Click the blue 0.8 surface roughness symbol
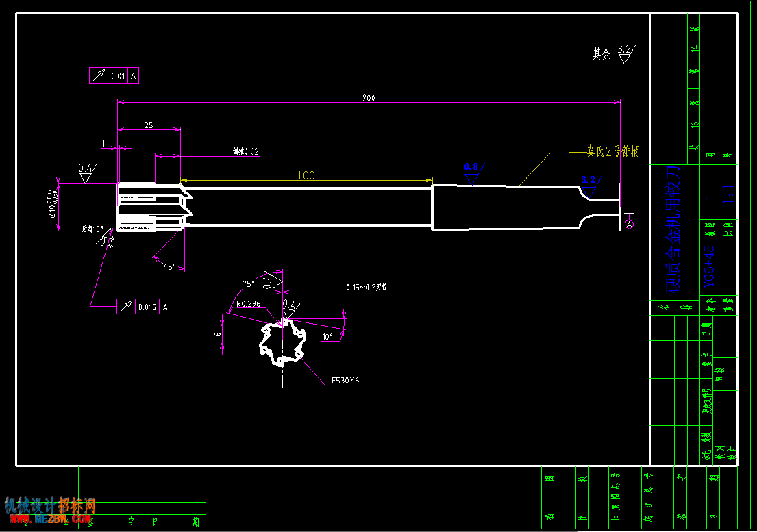The height and width of the screenshot is (532, 757). point(471,170)
